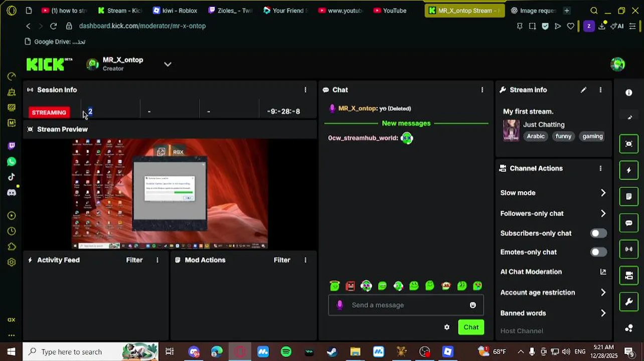The width and height of the screenshot is (644, 361).
Task: Enable Subscribers-only chat
Action: coord(598,233)
